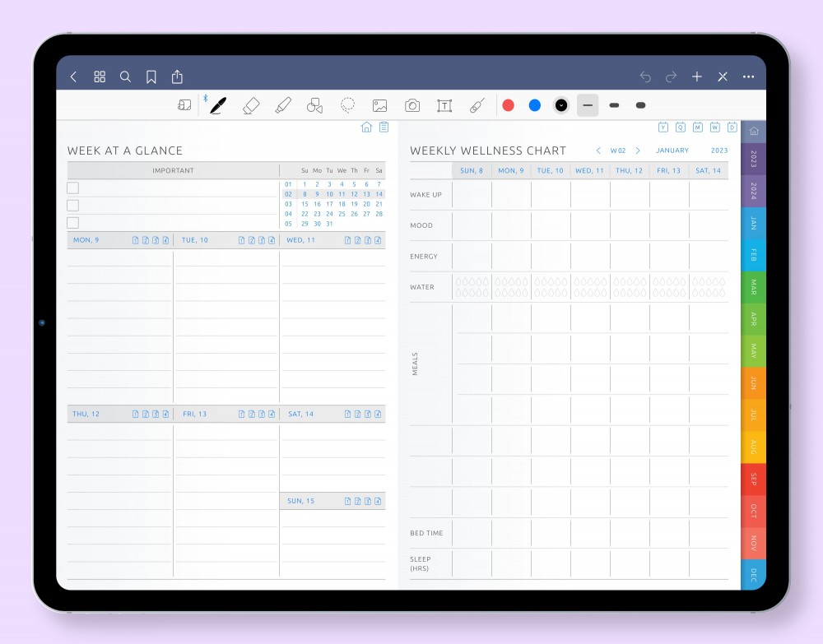Switch to the 2023 year tab
The image size is (823, 644).
coord(754,159)
